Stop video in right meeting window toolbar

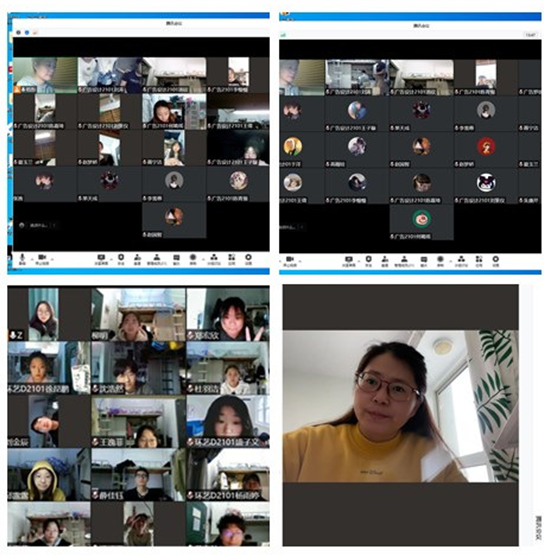click(290, 261)
